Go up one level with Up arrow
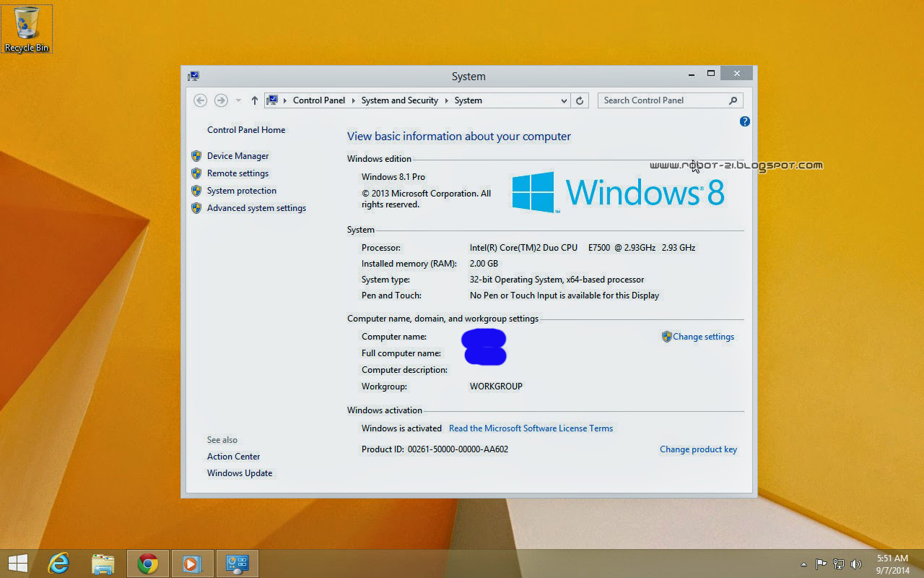The image size is (924, 578). (x=254, y=100)
